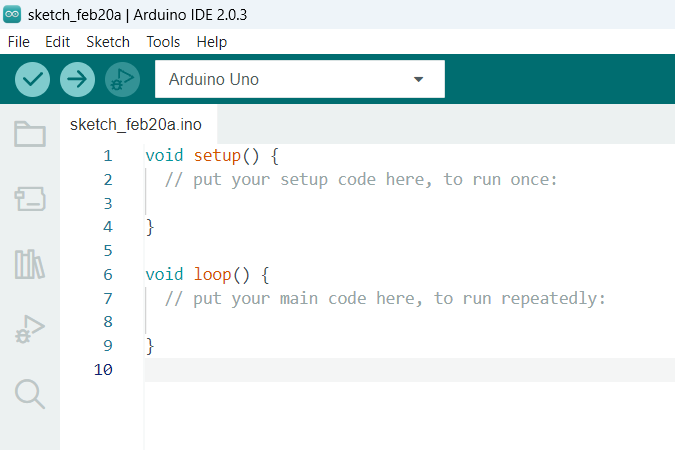Click line number 10 in the gutter
The image size is (675, 450).
click(103, 369)
